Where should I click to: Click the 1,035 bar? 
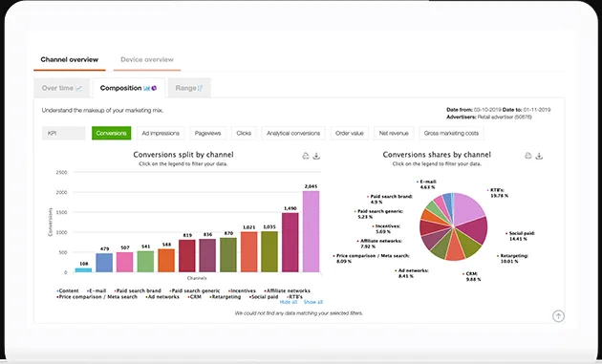tap(269, 251)
